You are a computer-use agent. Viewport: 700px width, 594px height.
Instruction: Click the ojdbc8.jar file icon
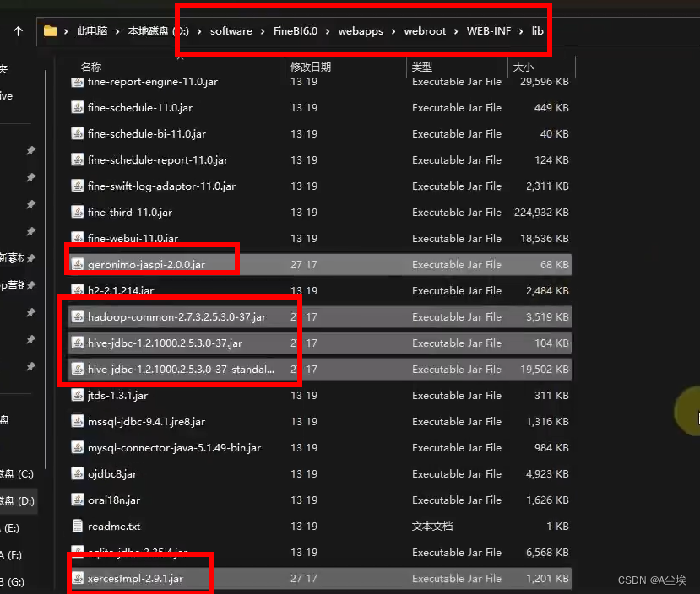pos(78,473)
